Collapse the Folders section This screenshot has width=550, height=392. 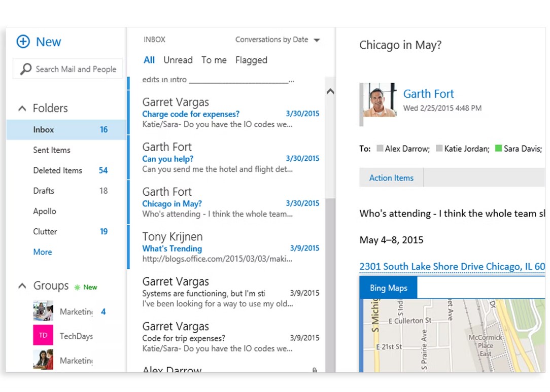(x=22, y=108)
